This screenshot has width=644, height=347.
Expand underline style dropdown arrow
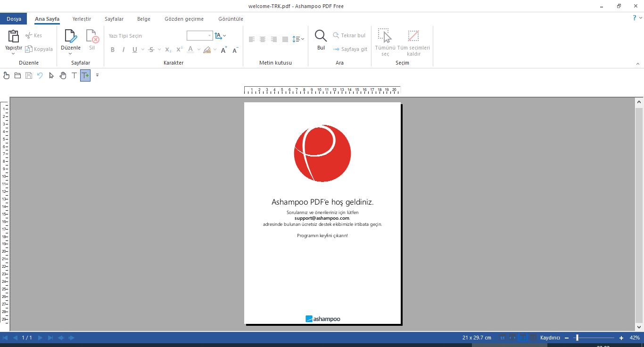tap(142, 50)
